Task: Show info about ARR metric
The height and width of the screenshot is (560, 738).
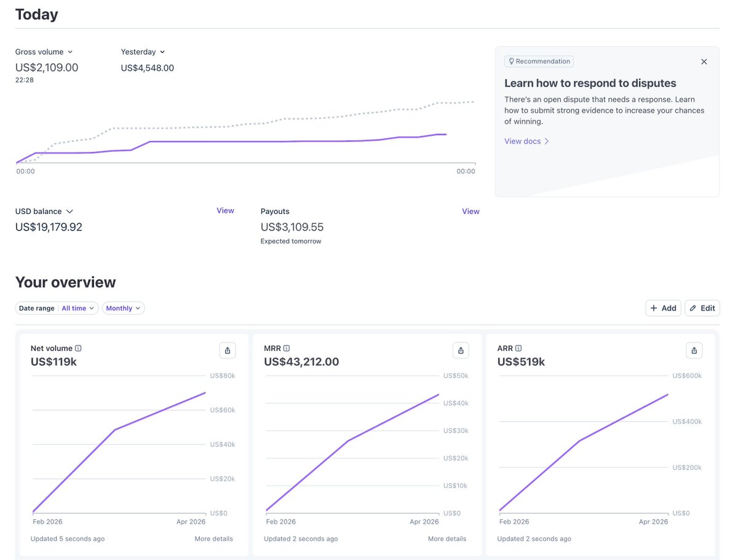Action: pyautogui.click(x=518, y=349)
